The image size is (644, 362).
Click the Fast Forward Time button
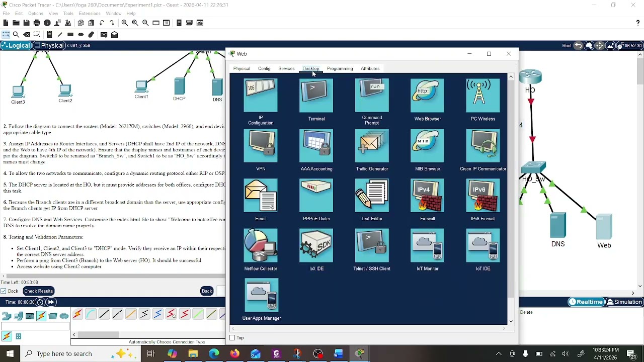point(51,302)
